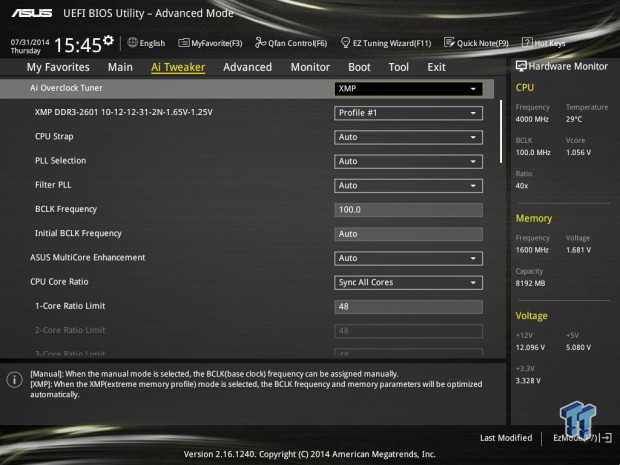The width and height of the screenshot is (620, 465).
Task: Click the ASUS logo
Action: [x=32, y=13]
